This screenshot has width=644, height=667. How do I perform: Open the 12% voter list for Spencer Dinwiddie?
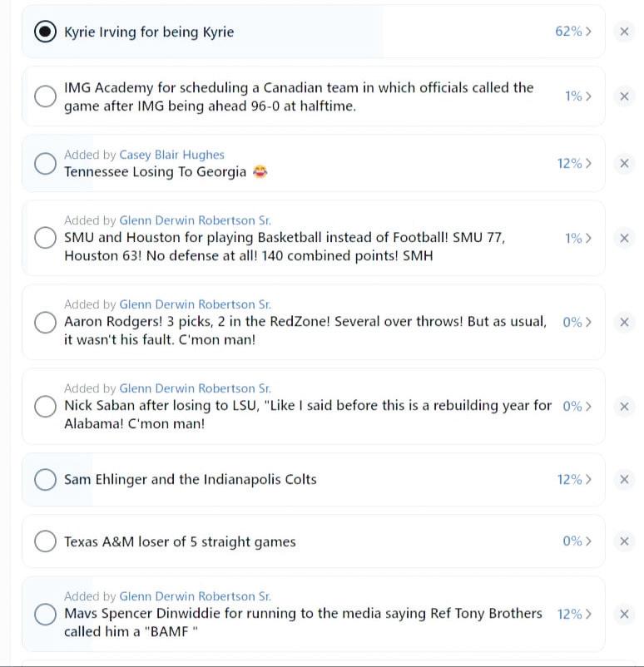pyautogui.click(x=574, y=615)
